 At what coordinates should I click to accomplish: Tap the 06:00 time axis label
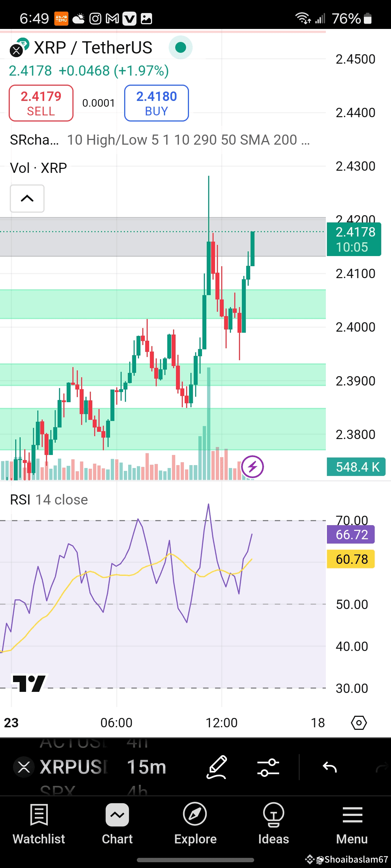click(117, 723)
